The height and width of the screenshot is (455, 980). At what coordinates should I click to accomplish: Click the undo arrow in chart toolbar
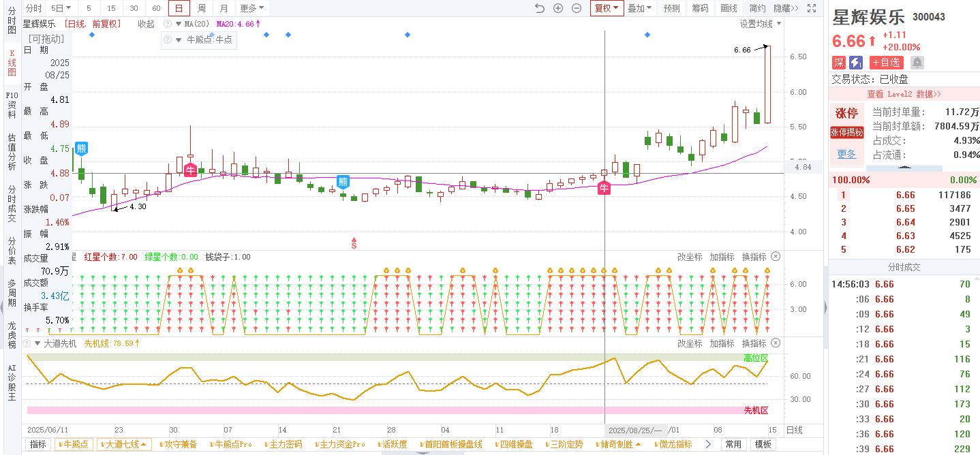[540, 8]
